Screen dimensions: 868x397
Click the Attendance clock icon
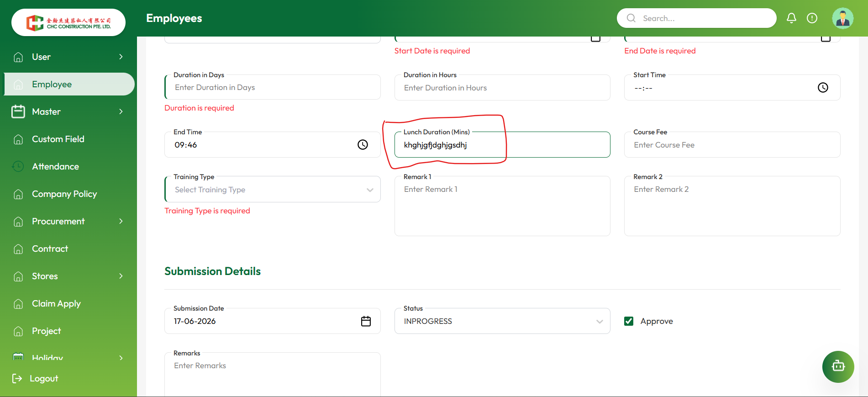point(18,166)
